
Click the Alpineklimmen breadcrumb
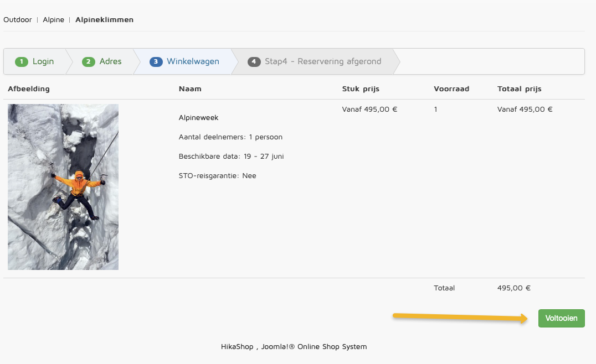click(104, 20)
